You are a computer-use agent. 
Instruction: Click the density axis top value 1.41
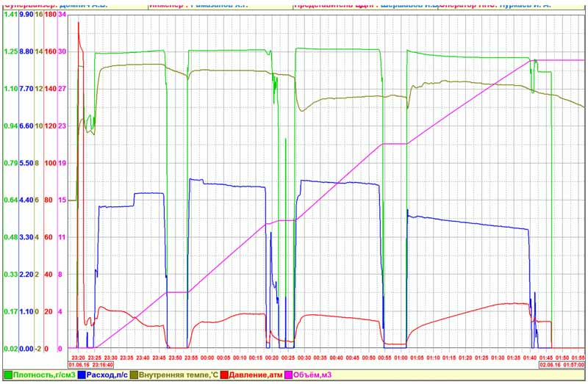(x=10, y=14)
